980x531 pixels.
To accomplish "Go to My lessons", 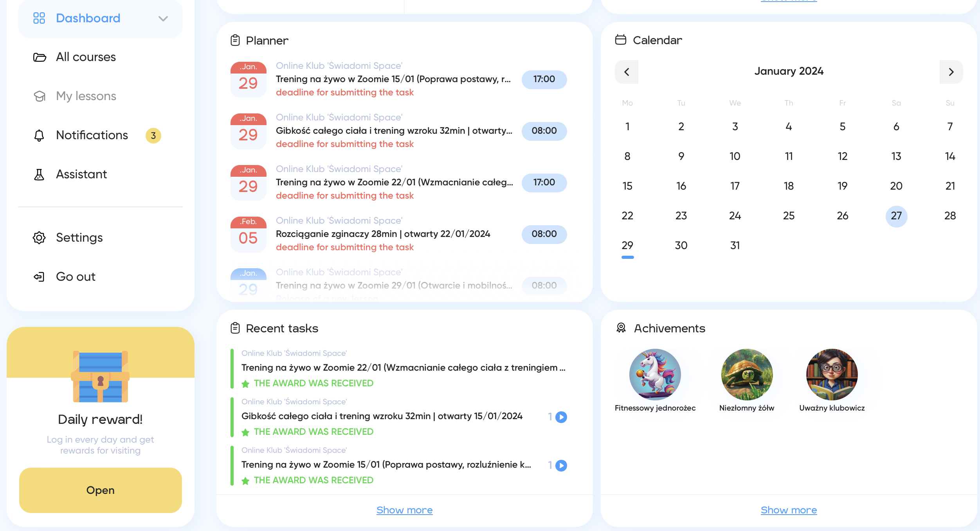I will click(86, 96).
